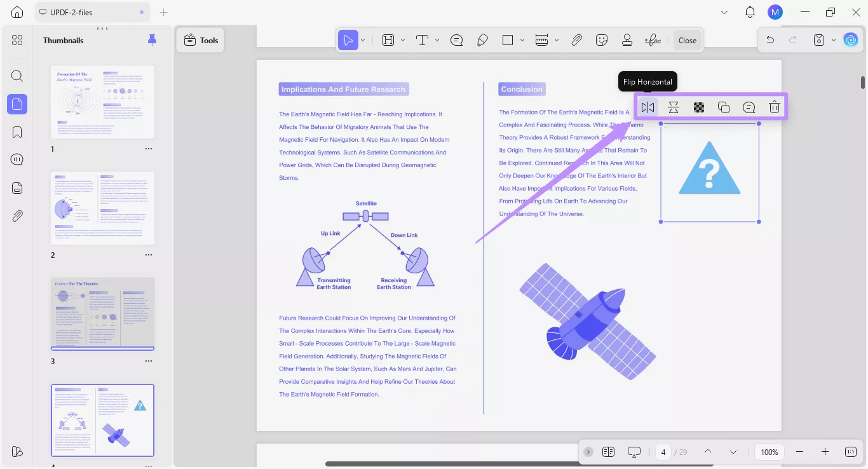Open the search panel in the sidebar

[x=17, y=76]
